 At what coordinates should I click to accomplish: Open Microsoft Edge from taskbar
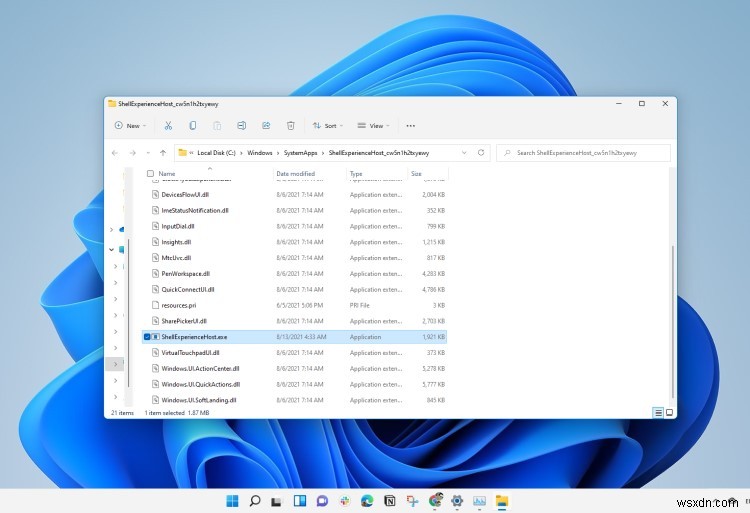(367, 501)
